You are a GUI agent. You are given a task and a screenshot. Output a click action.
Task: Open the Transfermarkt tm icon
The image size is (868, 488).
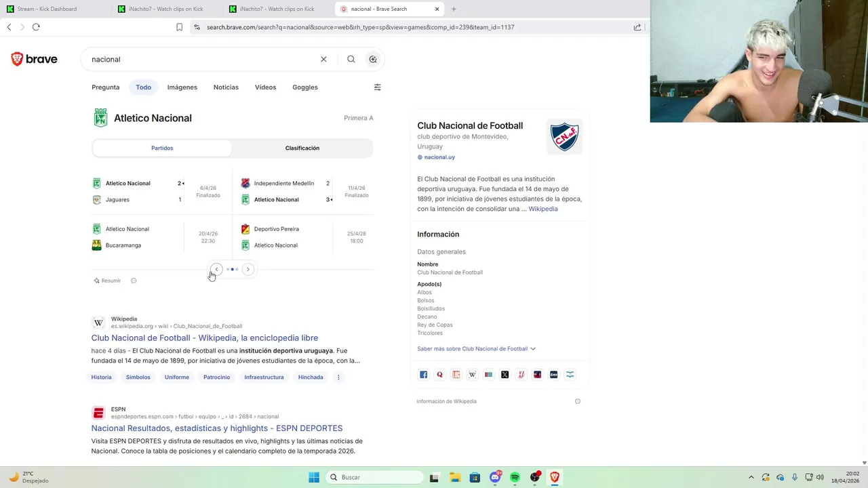(554, 374)
